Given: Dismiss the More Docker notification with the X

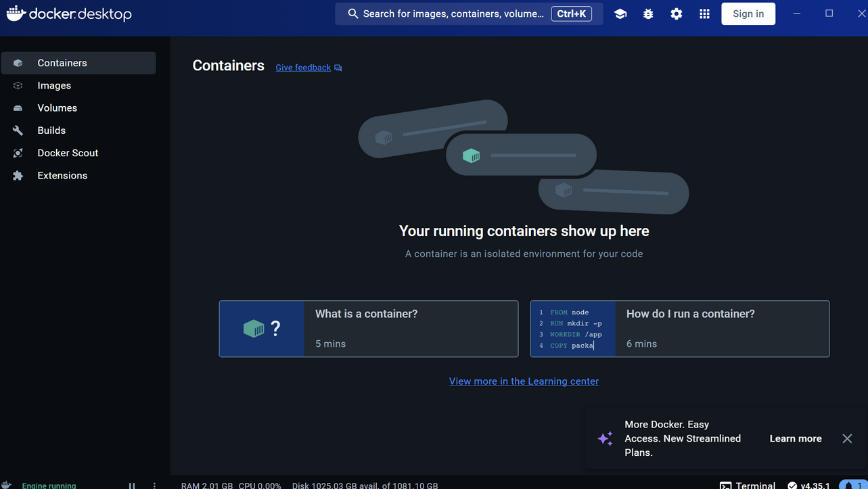Looking at the screenshot, I should (x=847, y=438).
